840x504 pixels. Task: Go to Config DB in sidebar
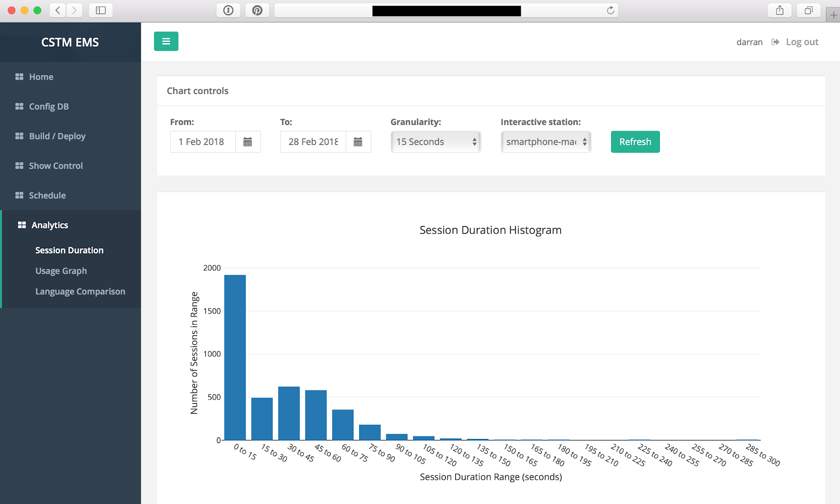(49, 107)
